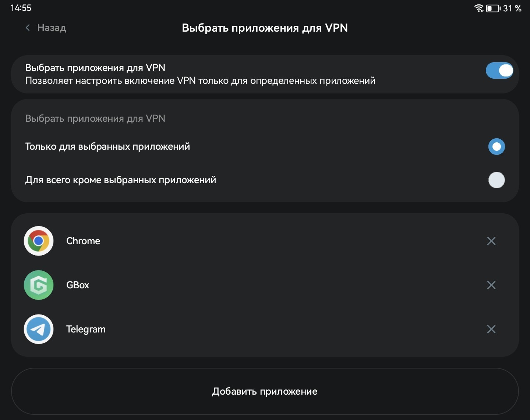Remove GBox from the VPN list

pos(491,285)
